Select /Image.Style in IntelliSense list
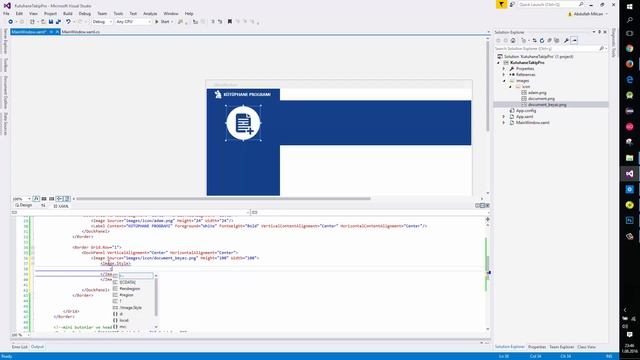Viewport: 640px width, 360px height. click(x=131, y=307)
